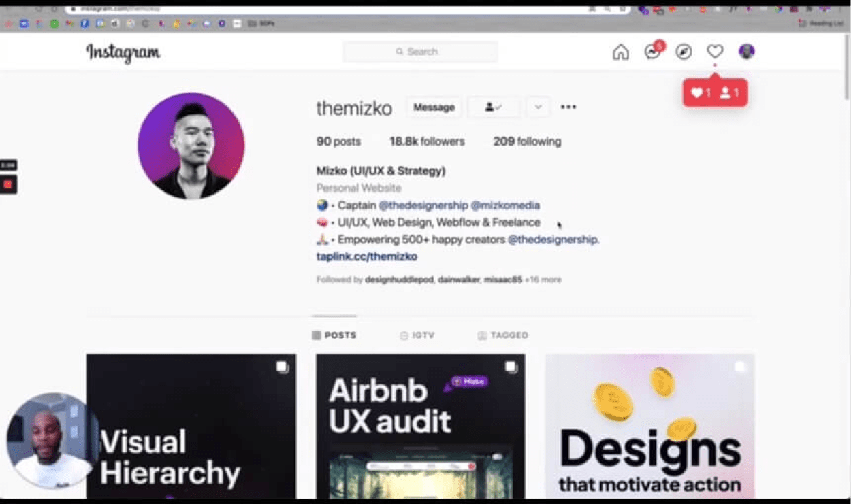Click the Instagram logo
This screenshot has width=851, height=504.
tap(123, 52)
